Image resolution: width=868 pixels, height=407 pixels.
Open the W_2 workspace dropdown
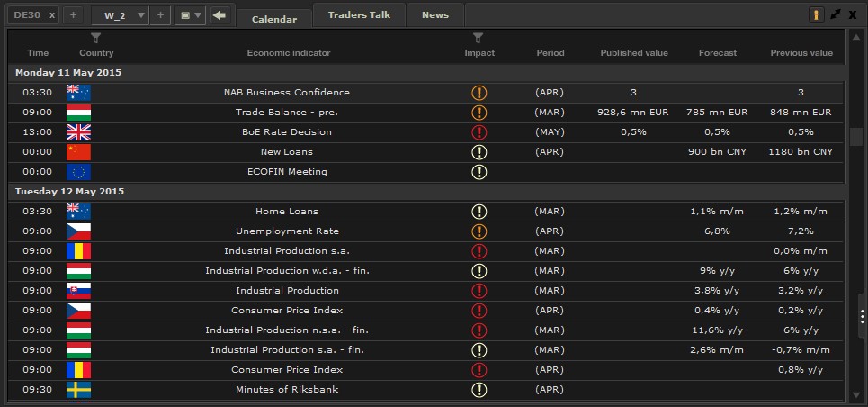click(140, 15)
